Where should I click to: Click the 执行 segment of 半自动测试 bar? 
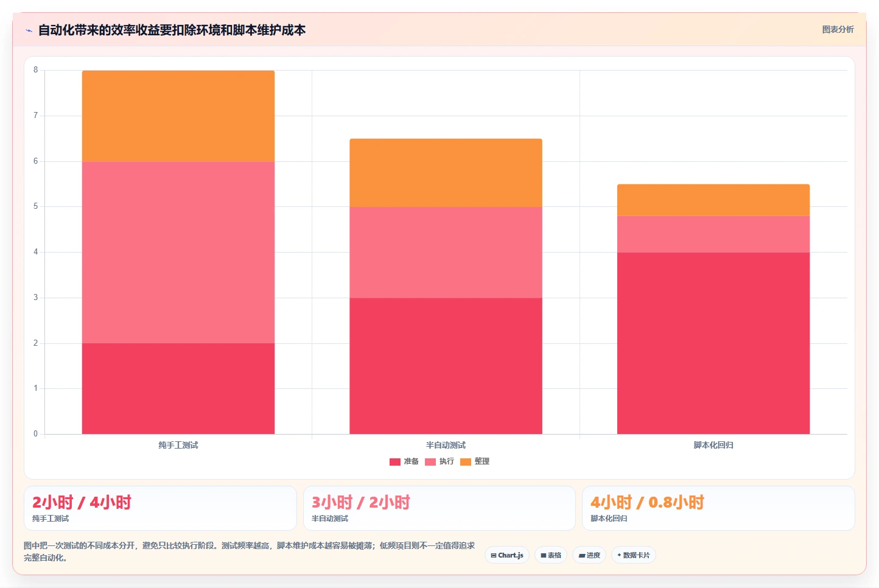(x=446, y=252)
